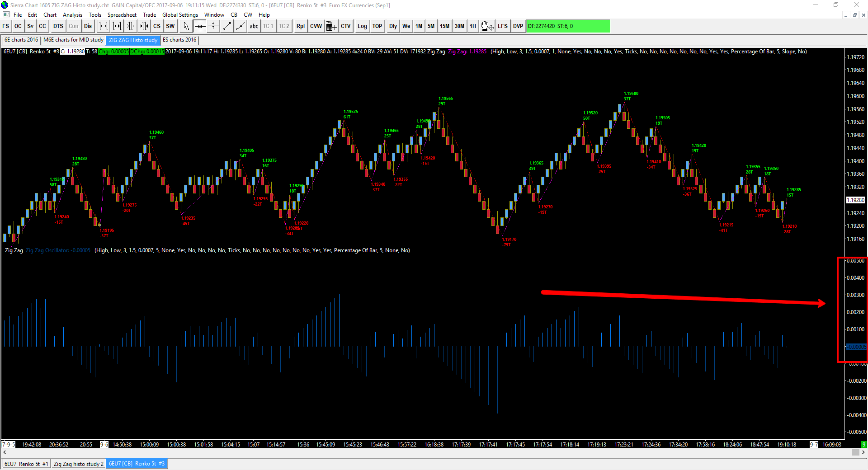Select the ray drawing tool
Screen dimensions: 868x470
tap(241, 26)
